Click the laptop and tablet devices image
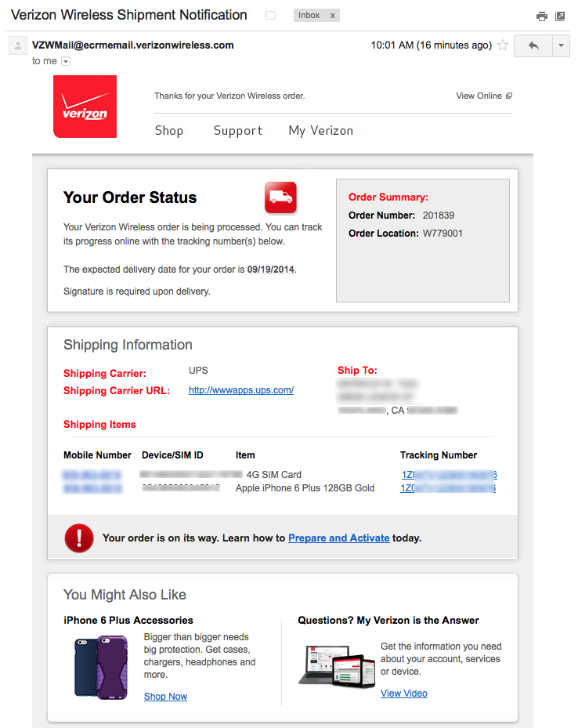 click(x=337, y=666)
